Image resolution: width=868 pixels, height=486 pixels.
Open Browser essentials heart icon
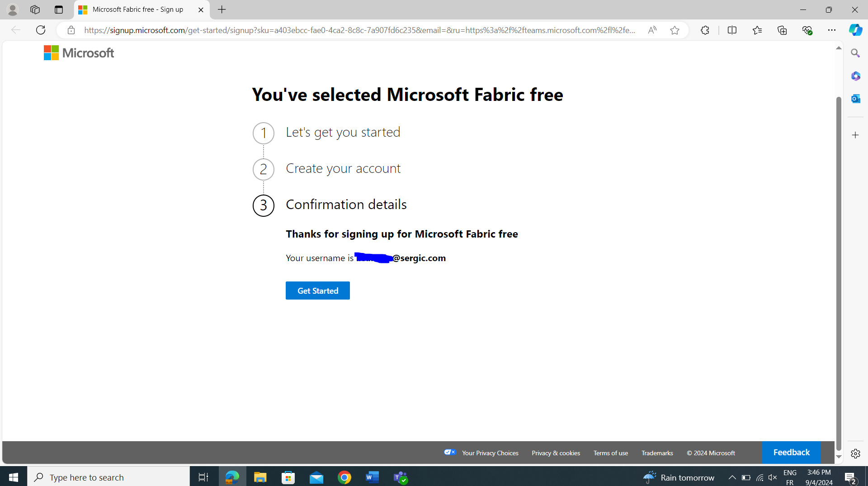(807, 30)
